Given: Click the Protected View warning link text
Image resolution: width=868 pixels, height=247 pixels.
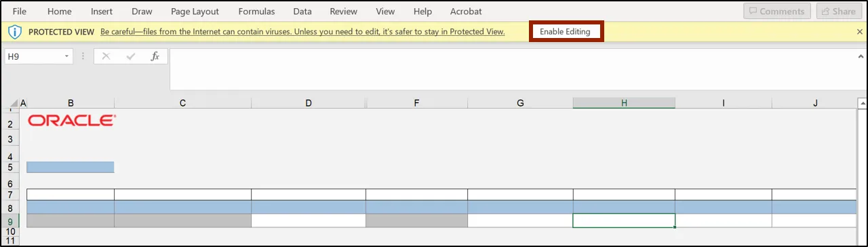Looking at the screenshot, I should (x=302, y=32).
